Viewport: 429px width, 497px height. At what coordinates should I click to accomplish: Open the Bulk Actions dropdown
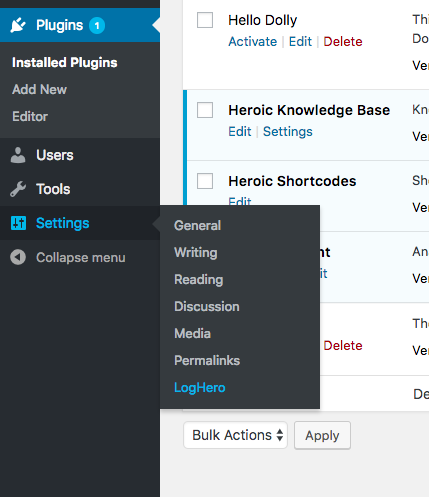coord(235,435)
